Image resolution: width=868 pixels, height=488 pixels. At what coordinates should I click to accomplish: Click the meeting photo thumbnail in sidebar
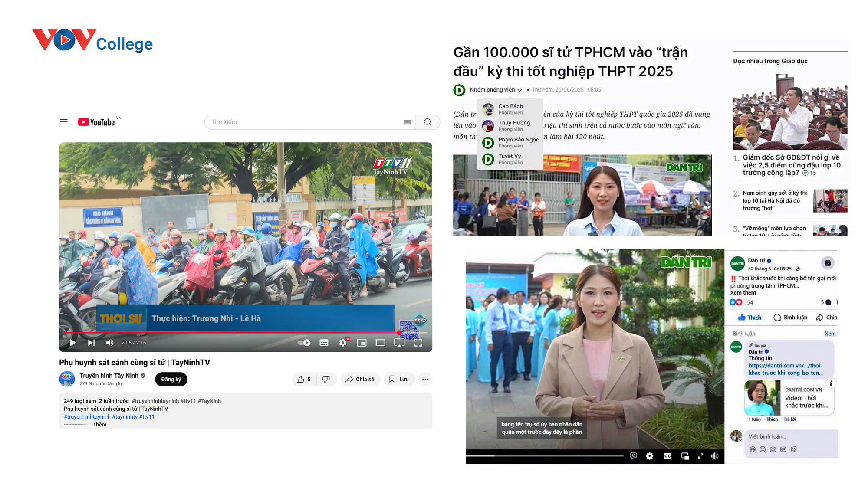[x=790, y=112]
